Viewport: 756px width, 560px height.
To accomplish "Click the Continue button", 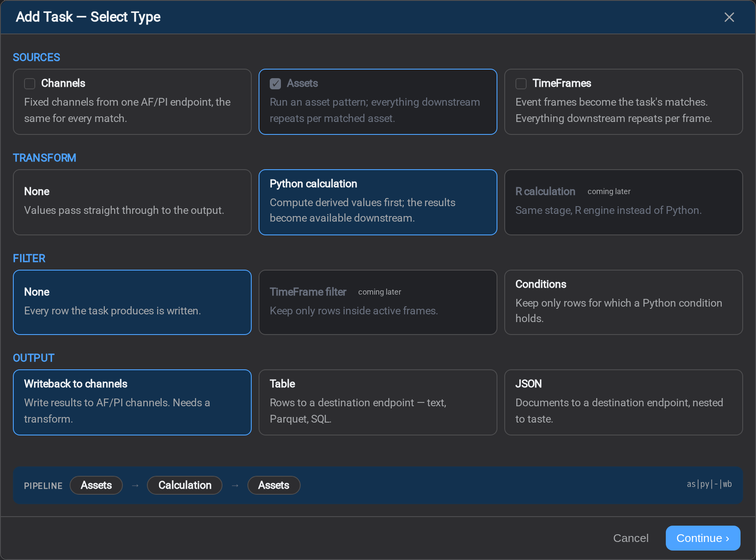I will pos(703,538).
